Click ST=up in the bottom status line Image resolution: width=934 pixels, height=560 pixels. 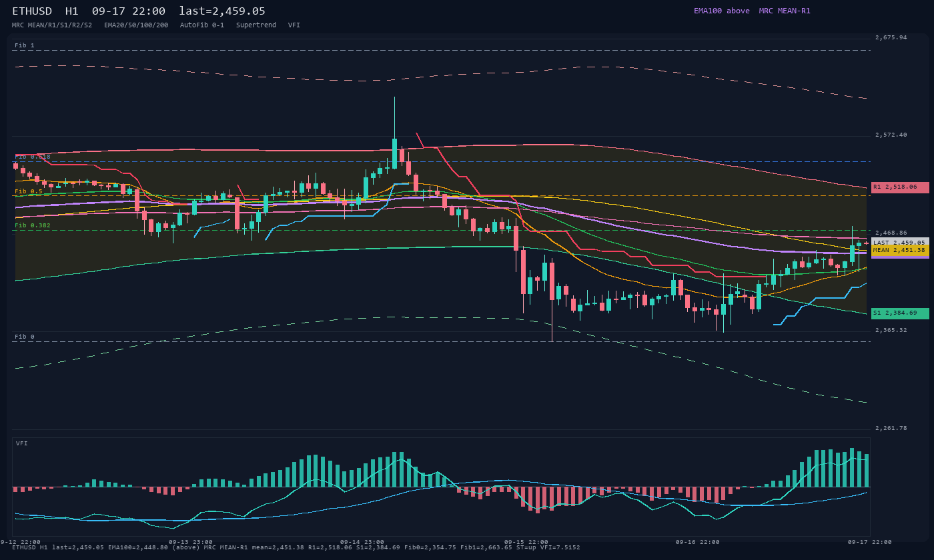[x=527, y=547]
